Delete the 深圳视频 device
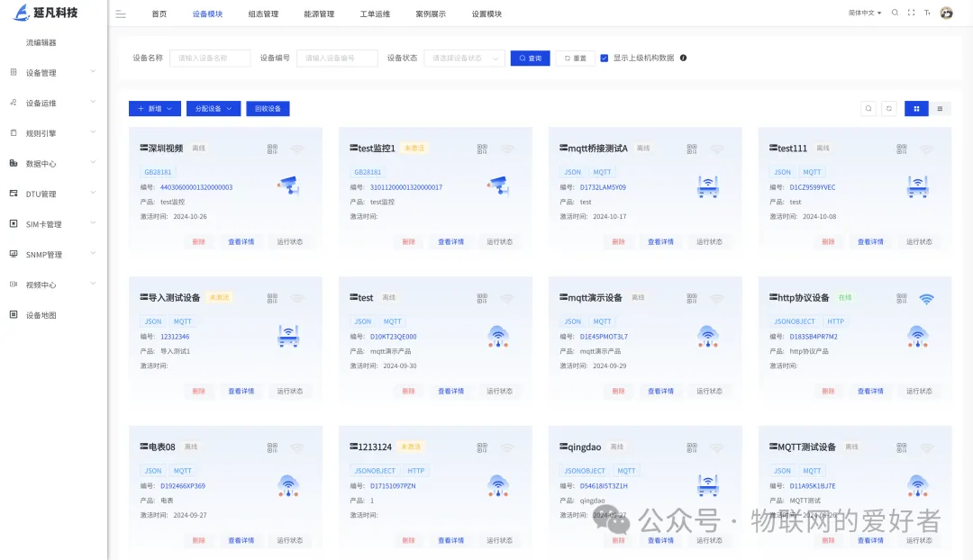Viewport: 973px width, 560px height. 198,242
